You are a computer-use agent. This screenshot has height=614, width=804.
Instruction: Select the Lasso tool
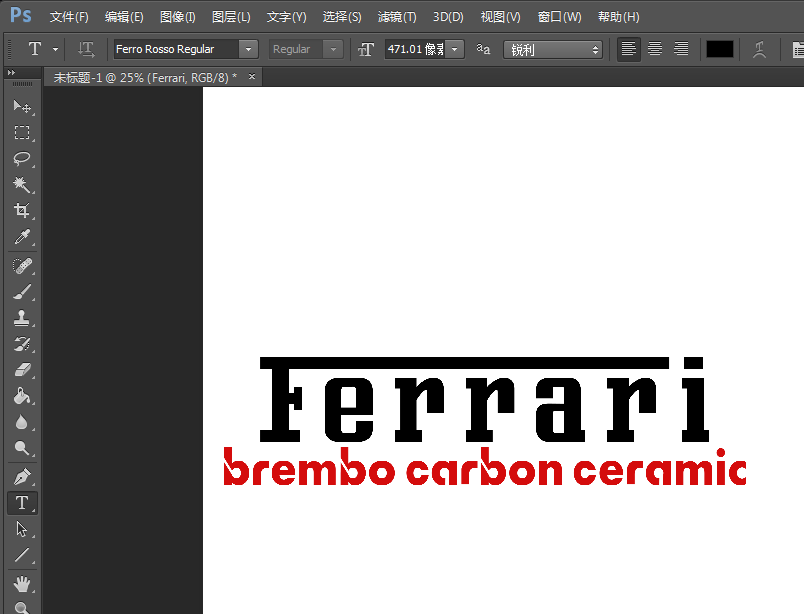(x=22, y=159)
